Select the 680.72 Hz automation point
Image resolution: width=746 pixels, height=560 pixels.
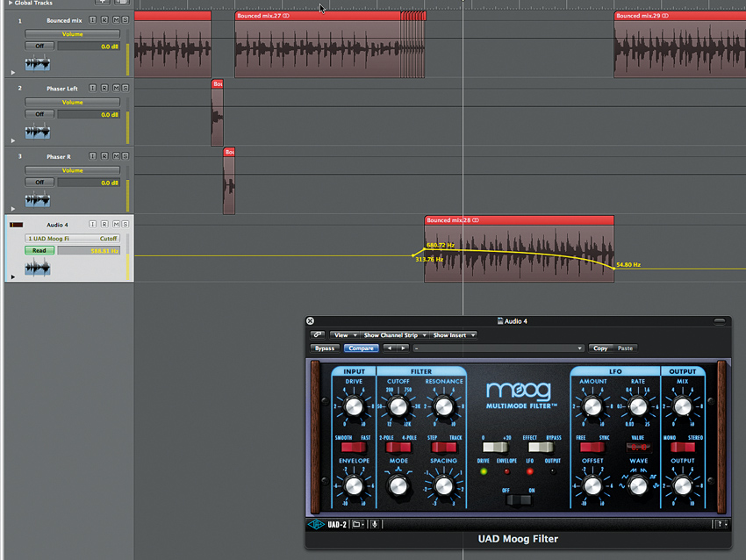[x=425, y=248]
